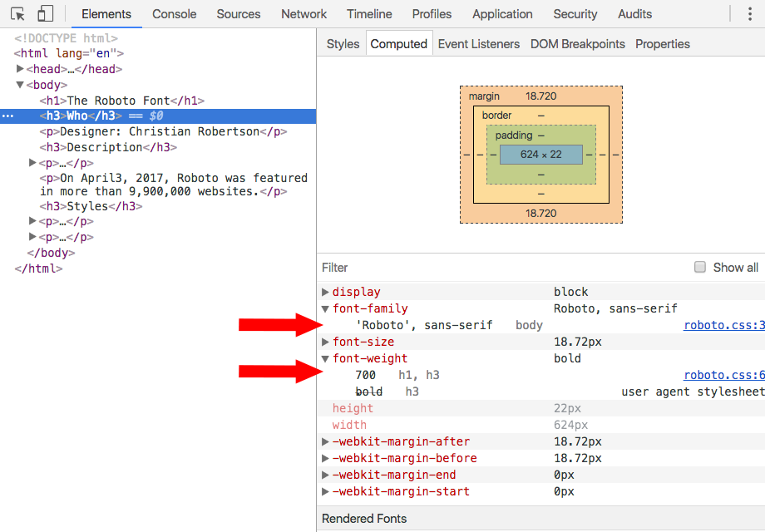Expand the last collapsed p before closing body
The width and height of the screenshot is (765, 532).
tap(32, 237)
